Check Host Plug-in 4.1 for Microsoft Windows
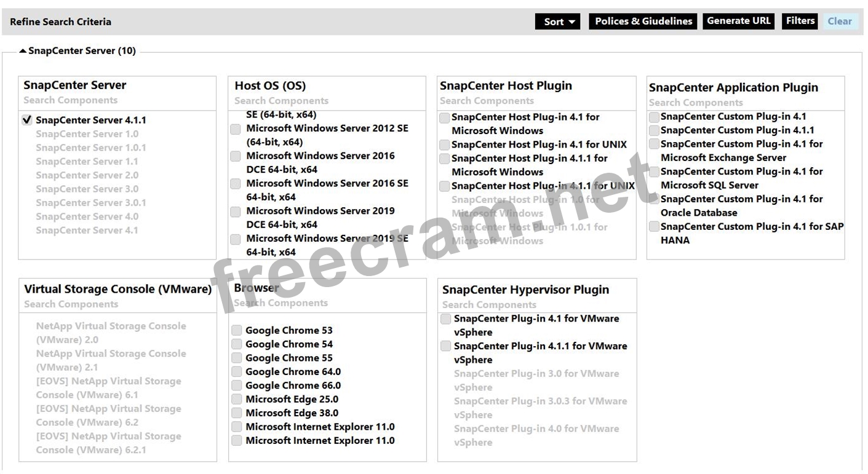 tap(444, 118)
